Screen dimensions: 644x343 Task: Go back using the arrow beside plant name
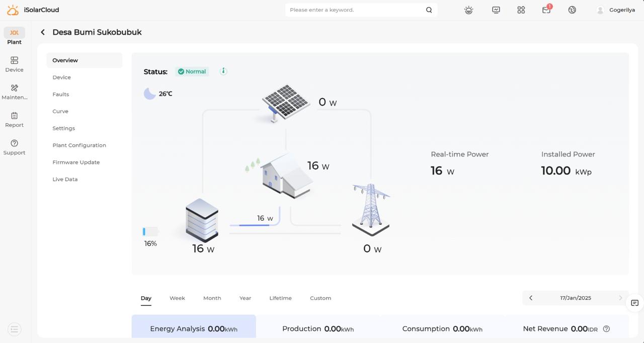43,32
